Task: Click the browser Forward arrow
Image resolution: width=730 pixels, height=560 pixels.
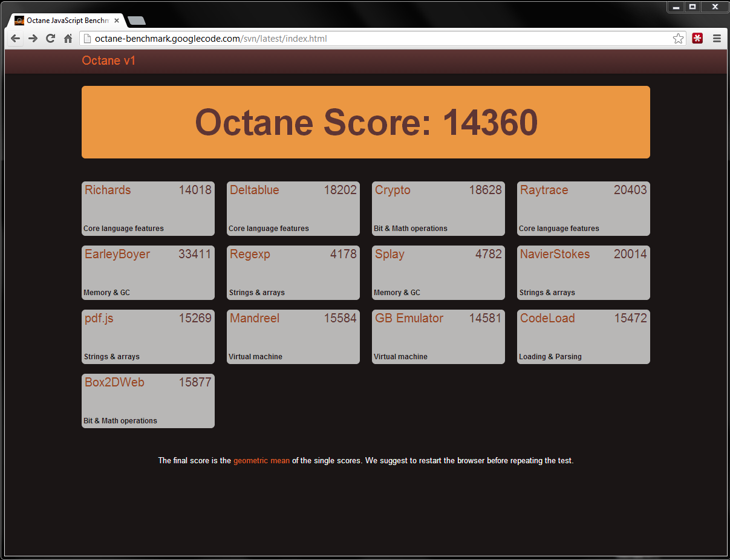Action: 33,39
